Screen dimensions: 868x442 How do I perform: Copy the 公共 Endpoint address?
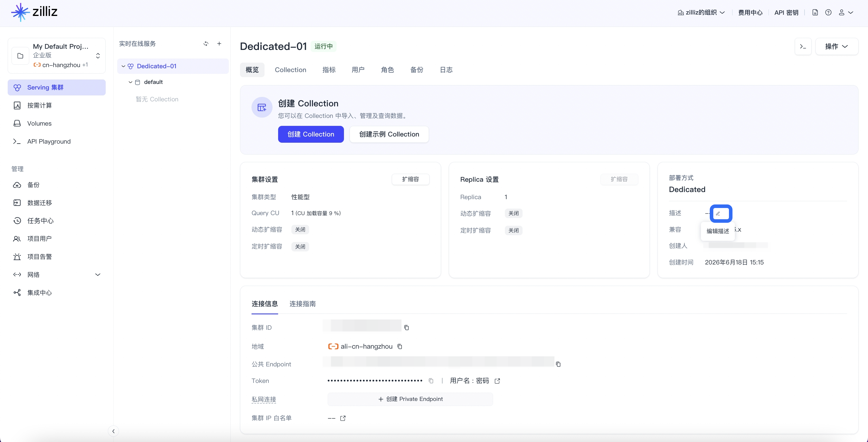click(558, 364)
